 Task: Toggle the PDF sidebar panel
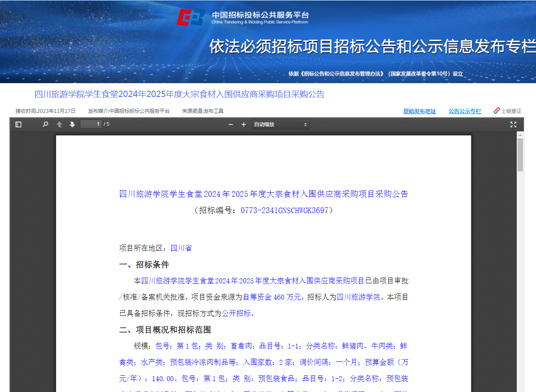coord(18,125)
